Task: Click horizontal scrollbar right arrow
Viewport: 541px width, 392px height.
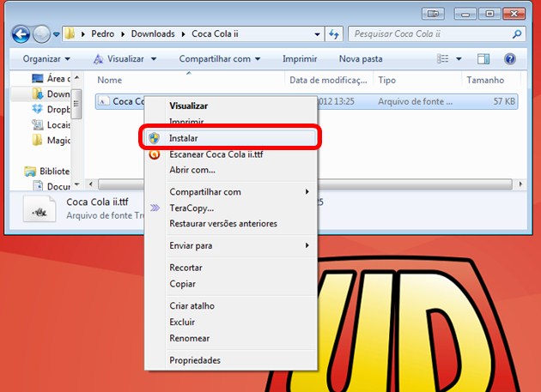Action: (x=520, y=184)
